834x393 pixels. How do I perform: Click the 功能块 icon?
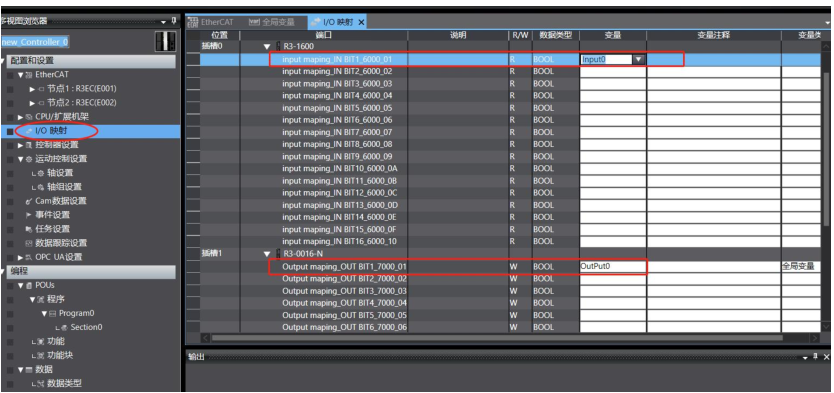point(40,356)
